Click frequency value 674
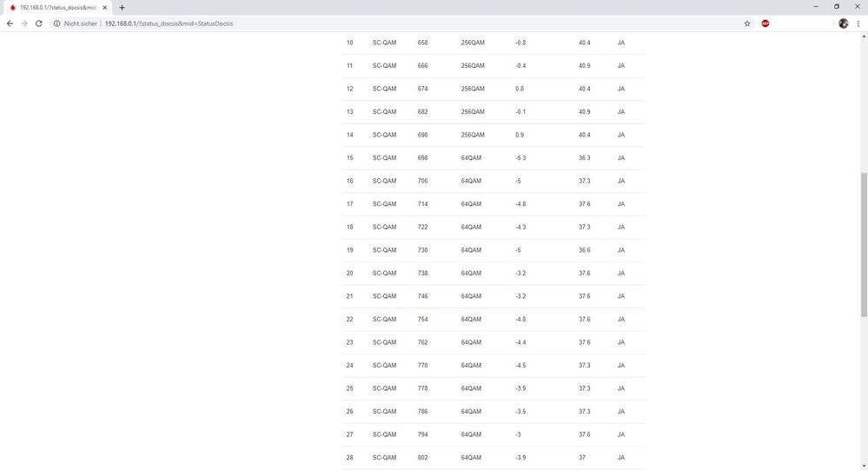The image size is (868, 470). (x=423, y=89)
